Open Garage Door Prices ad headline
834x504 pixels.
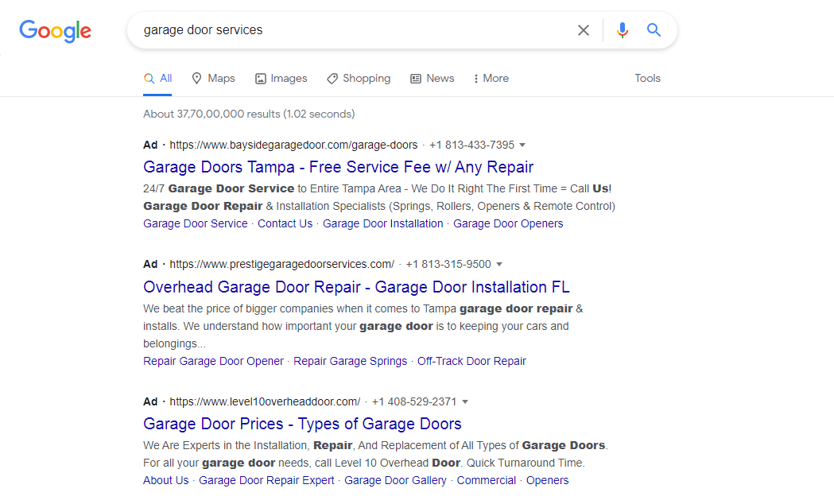click(x=302, y=424)
